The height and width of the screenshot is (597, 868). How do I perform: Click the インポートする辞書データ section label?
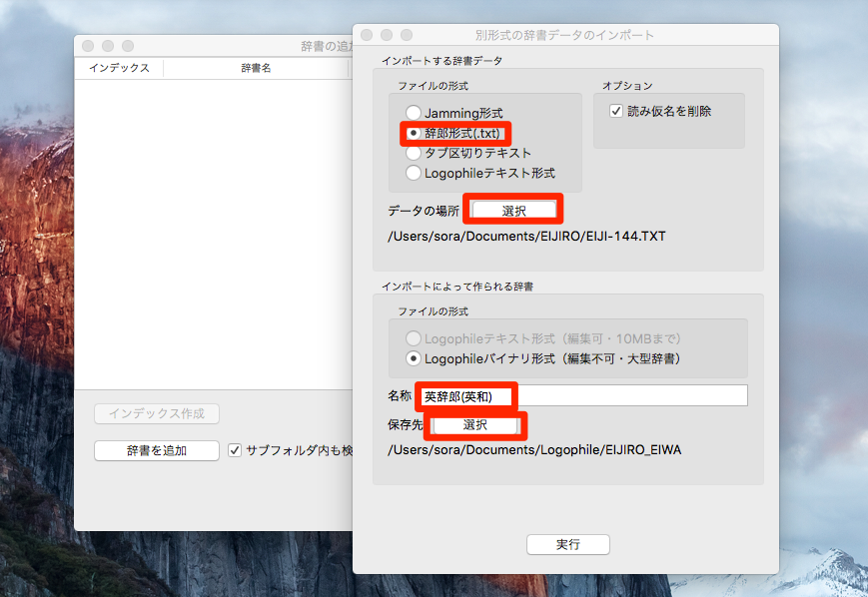click(x=441, y=61)
